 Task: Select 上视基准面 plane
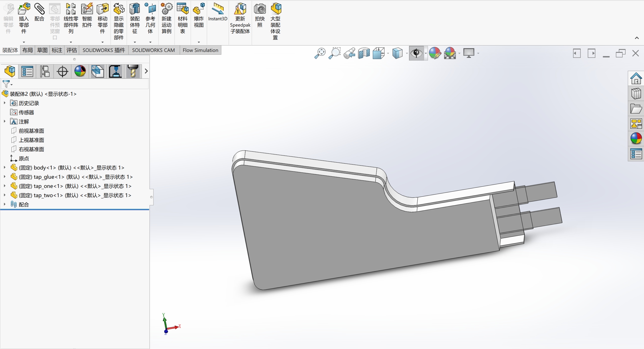(x=28, y=140)
